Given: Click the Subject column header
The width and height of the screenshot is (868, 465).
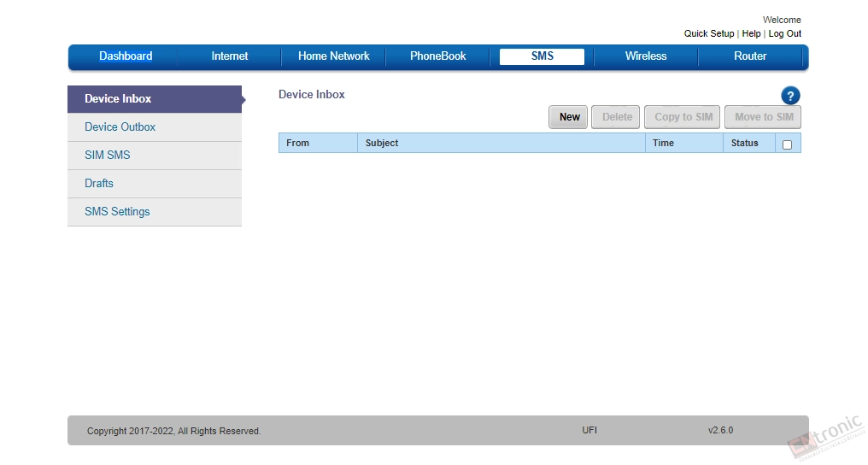Looking at the screenshot, I should coord(501,143).
